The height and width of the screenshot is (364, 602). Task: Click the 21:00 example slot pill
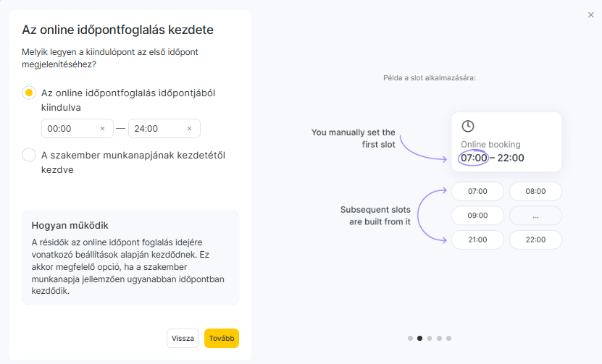tap(477, 240)
